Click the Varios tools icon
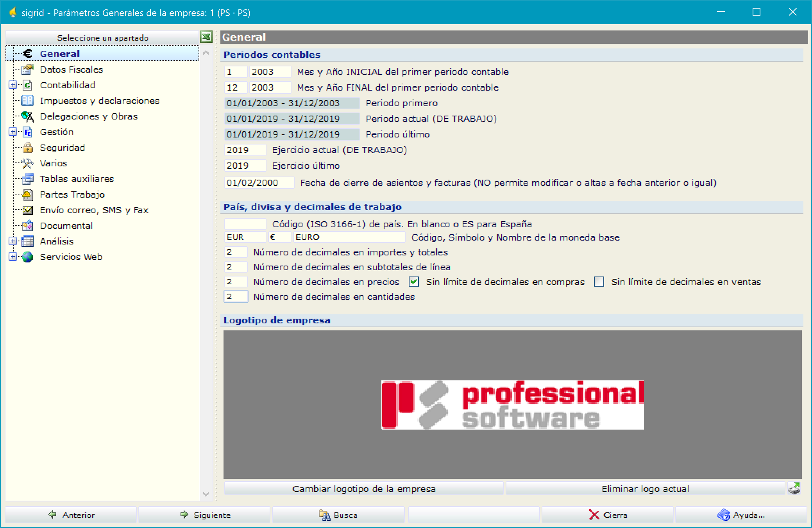Viewport: 812px width, 528px height. coord(27,163)
